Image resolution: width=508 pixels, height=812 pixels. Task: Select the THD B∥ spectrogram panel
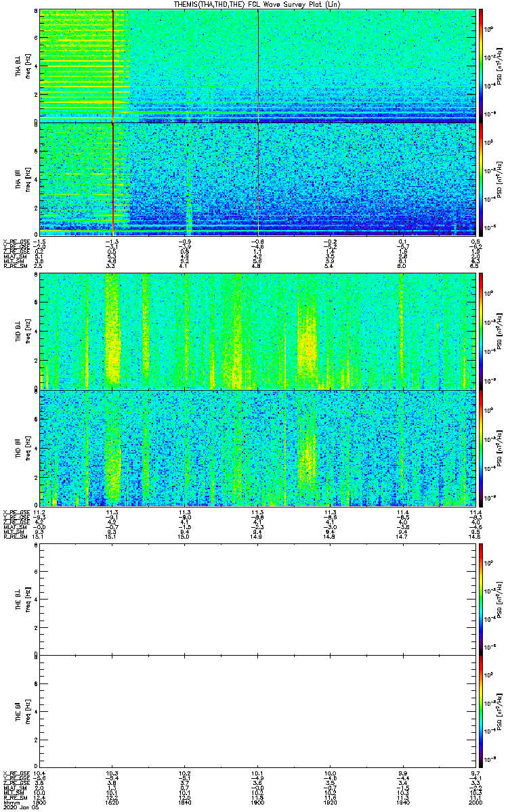point(257,447)
